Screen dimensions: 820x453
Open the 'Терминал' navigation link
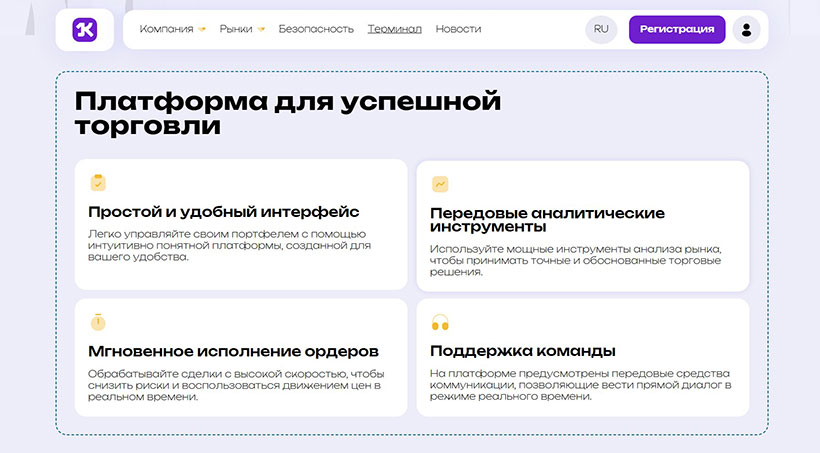(394, 29)
